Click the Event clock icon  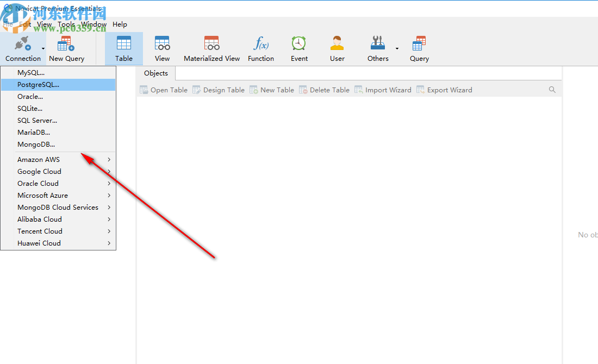(x=299, y=43)
